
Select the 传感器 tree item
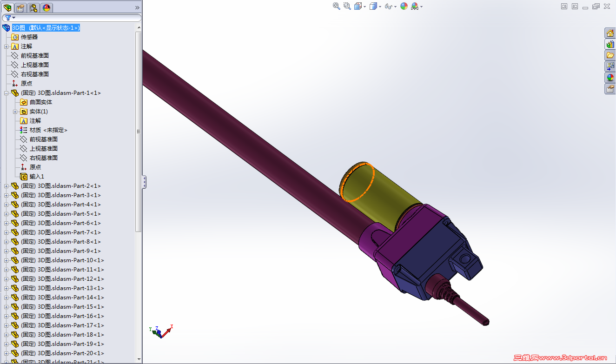29,37
